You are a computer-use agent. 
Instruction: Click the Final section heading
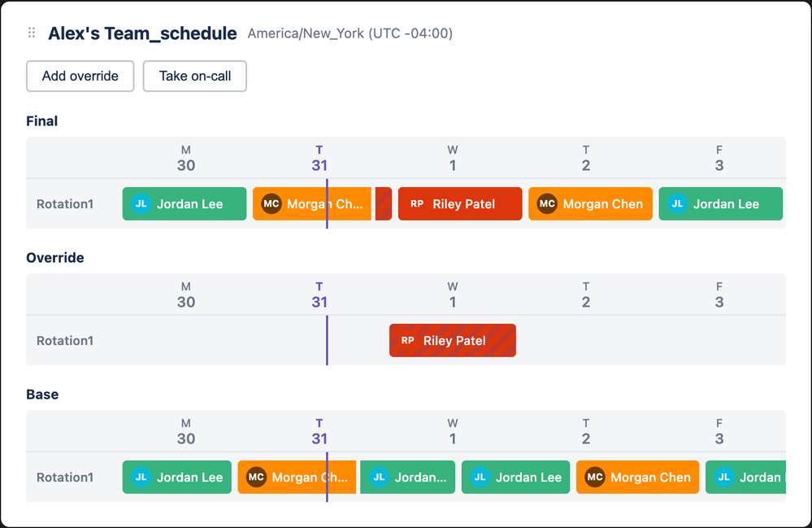(42, 120)
